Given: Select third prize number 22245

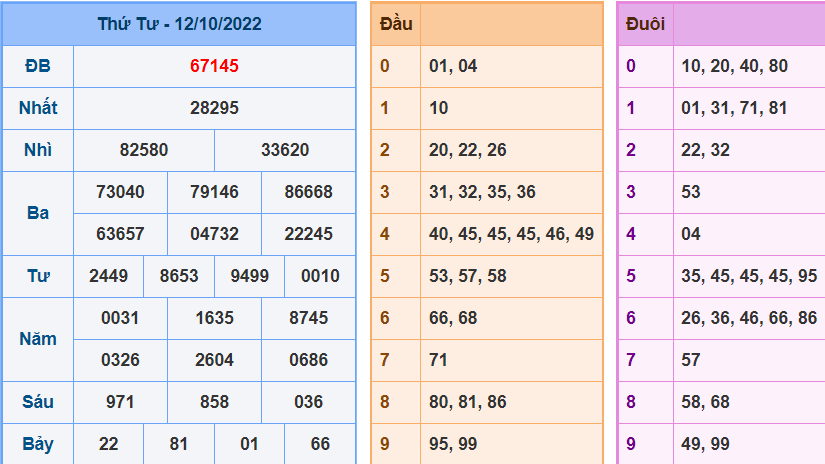Looking at the screenshot, I should tap(308, 234).
